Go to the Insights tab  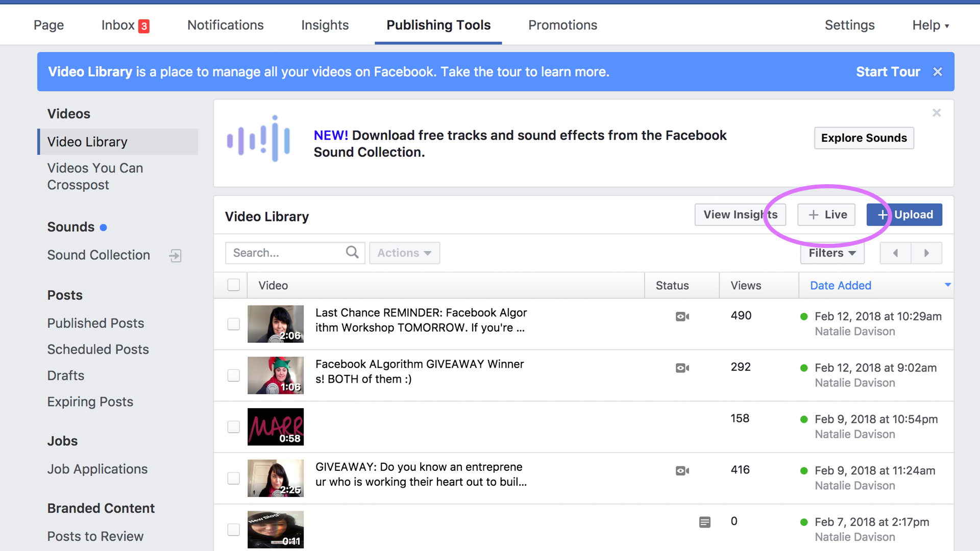click(325, 25)
